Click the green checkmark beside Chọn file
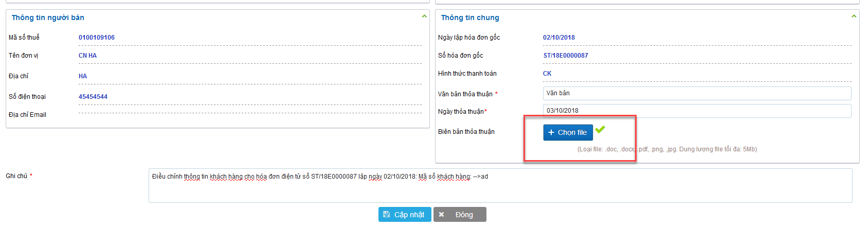Screen dimensions: 868x227 click(600, 130)
